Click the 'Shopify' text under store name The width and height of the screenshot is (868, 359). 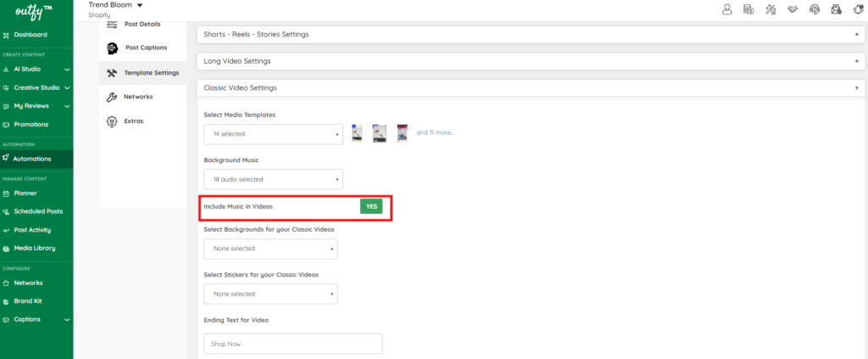(100, 15)
